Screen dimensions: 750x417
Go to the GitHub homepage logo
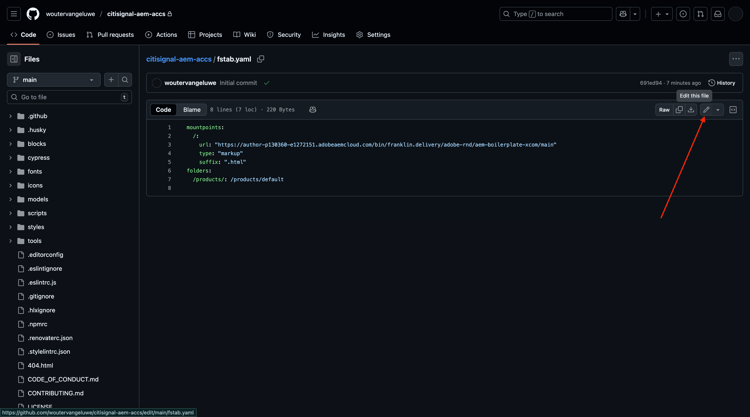click(33, 14)
